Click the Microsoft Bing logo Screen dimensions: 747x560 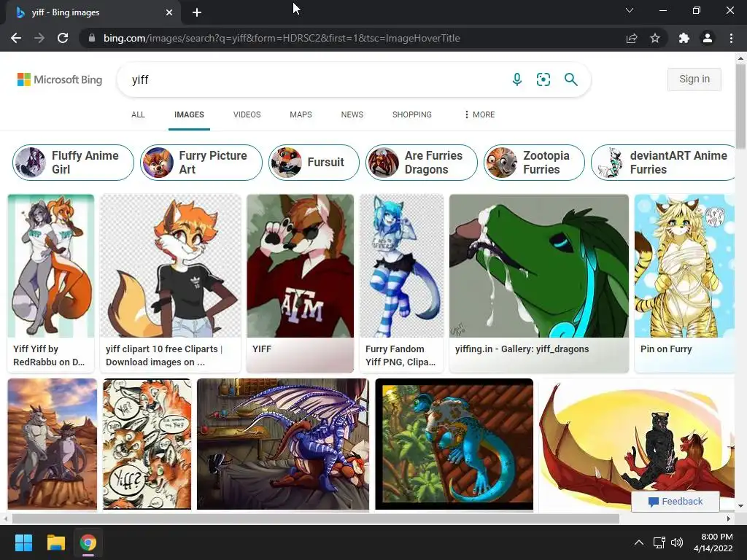(60, 79)
